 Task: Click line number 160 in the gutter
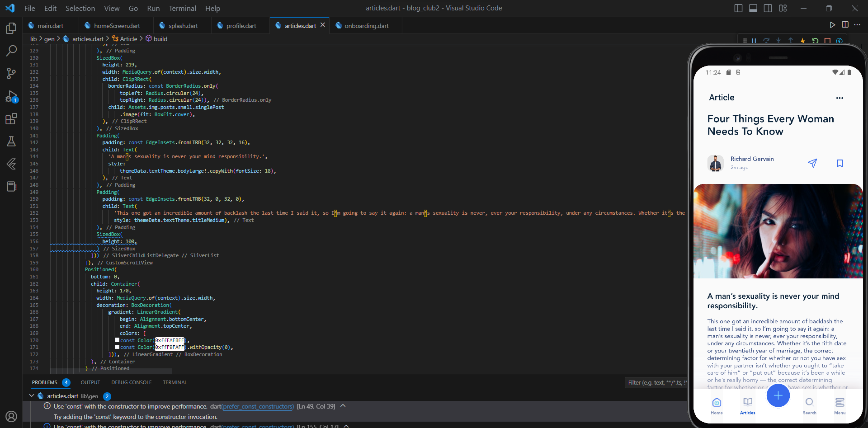34,269
